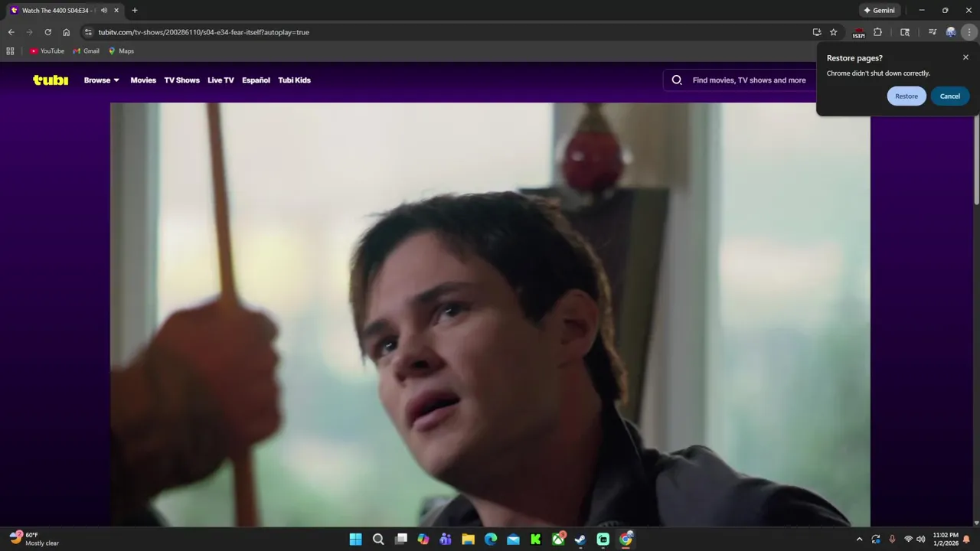Open a new tab with plus icon
This screenshot has width=980, height=551.
(x=135, y=10)
